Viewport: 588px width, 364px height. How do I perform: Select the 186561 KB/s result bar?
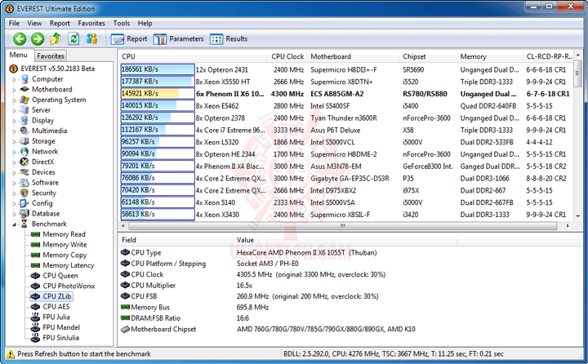(158, 69)
